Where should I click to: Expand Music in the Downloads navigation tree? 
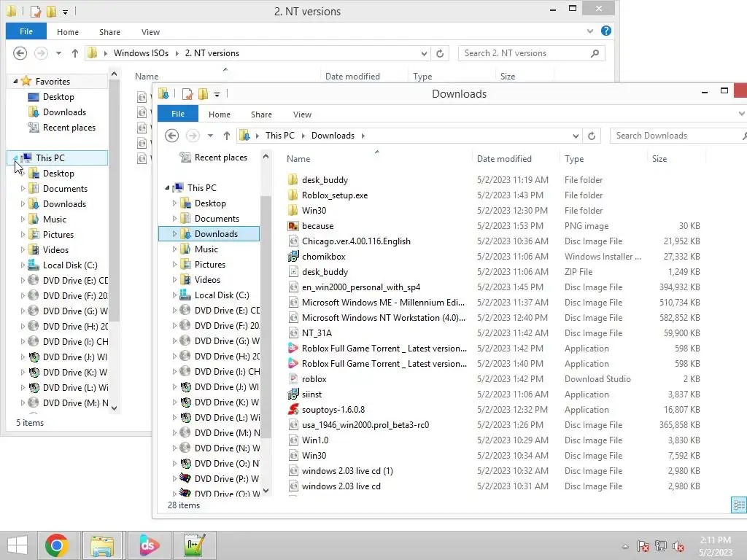[x=174, y=249]
